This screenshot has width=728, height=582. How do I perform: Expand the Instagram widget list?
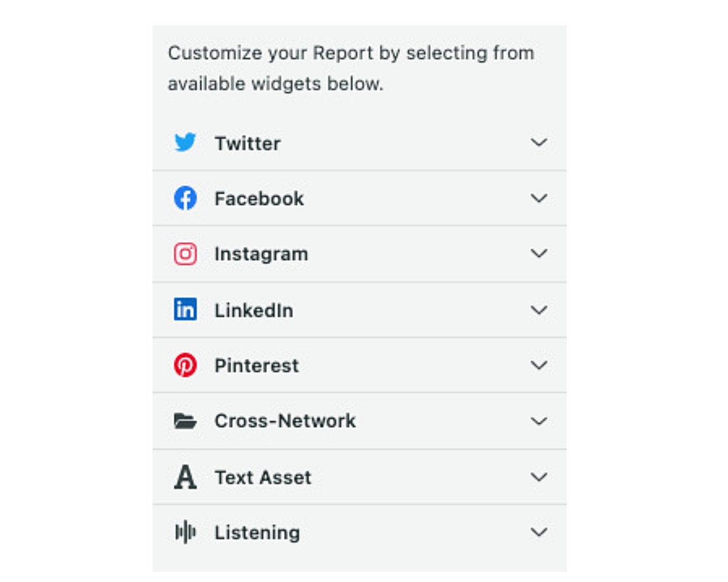click(539, 254)
